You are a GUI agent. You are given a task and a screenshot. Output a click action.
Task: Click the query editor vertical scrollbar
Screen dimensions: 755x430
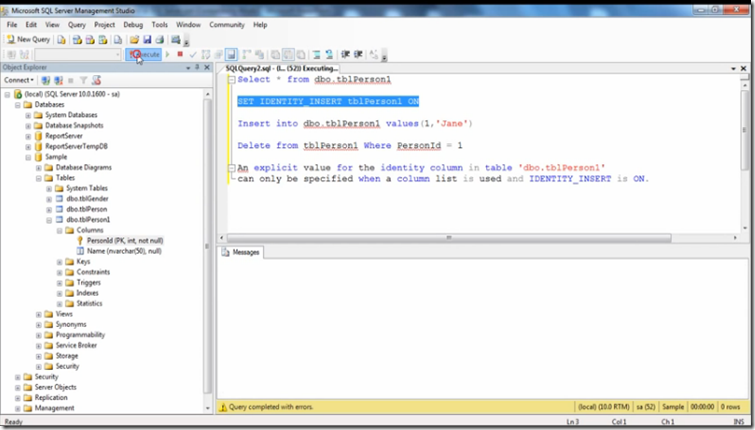tap(744, 128)
